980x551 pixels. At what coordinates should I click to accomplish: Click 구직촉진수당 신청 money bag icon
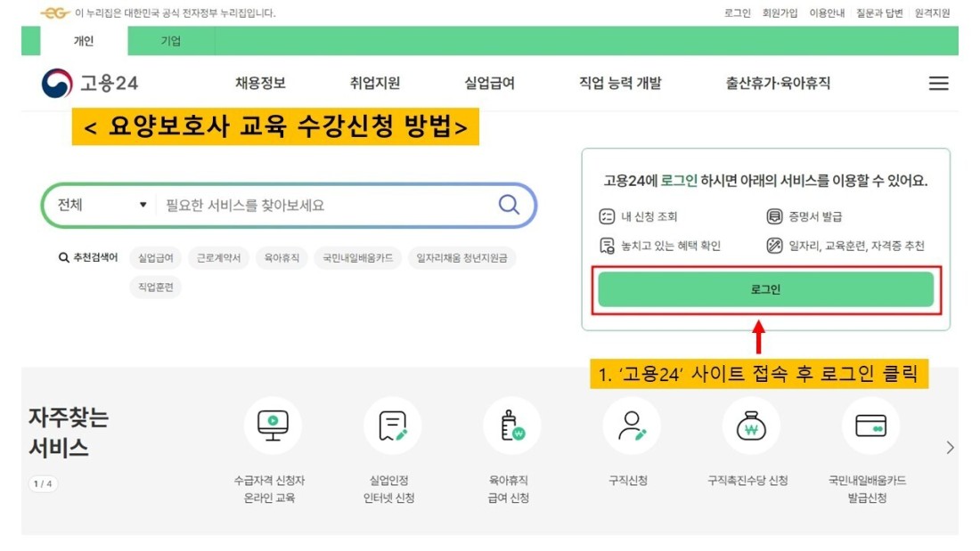tap(751, 426)
